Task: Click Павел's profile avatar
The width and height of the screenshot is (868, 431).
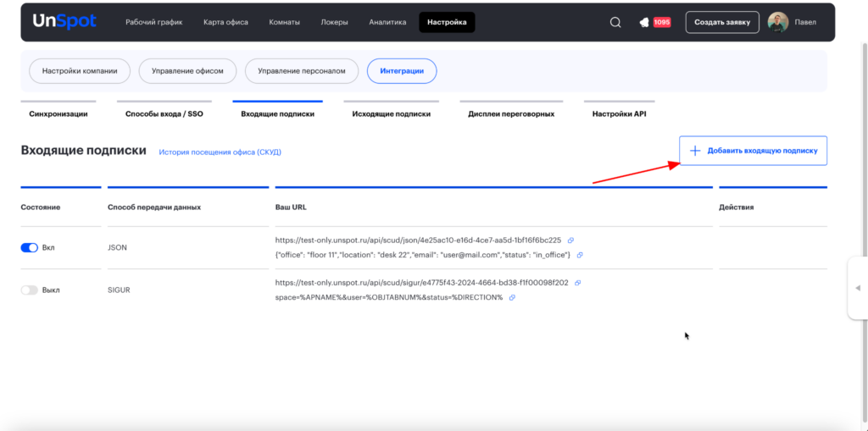Action: coord(778,23)
